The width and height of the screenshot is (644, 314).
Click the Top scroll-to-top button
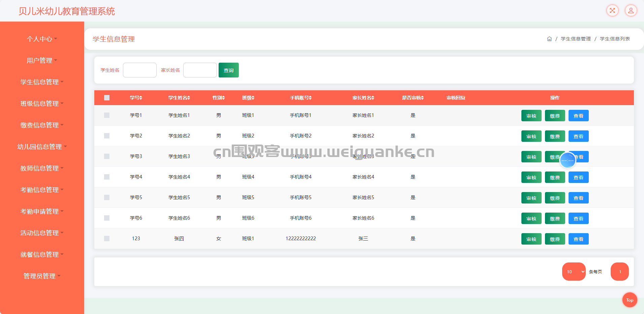(x=630, y=300)
